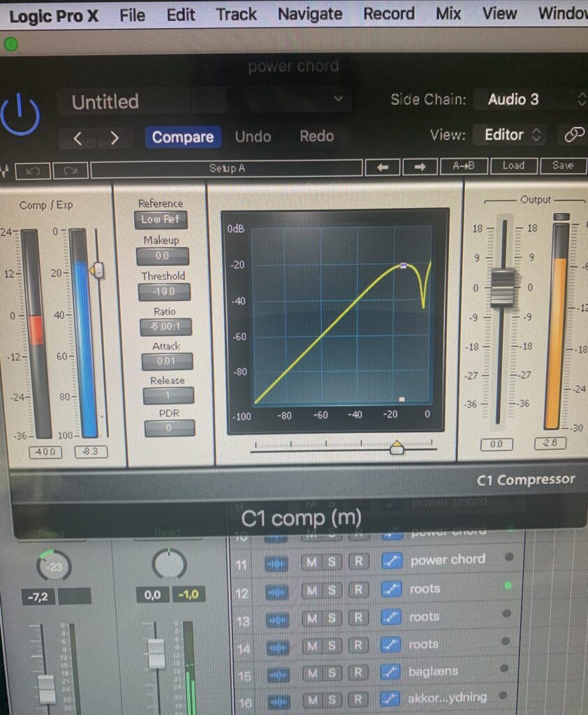Click the waveform icon on track 16
This screenshot has height=715, width=588.
point(278,701)
